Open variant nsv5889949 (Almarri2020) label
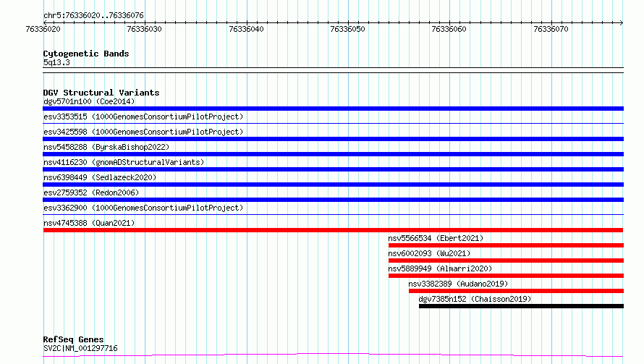This screenshot has height=364, width=644. (x=440, y=268)
